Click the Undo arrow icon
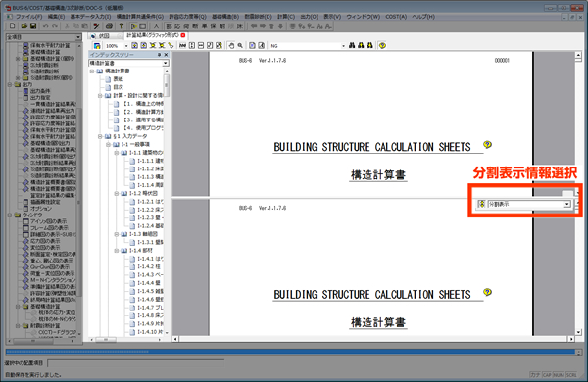Screen dimensions: 588x382 click(x=45, y=26)
